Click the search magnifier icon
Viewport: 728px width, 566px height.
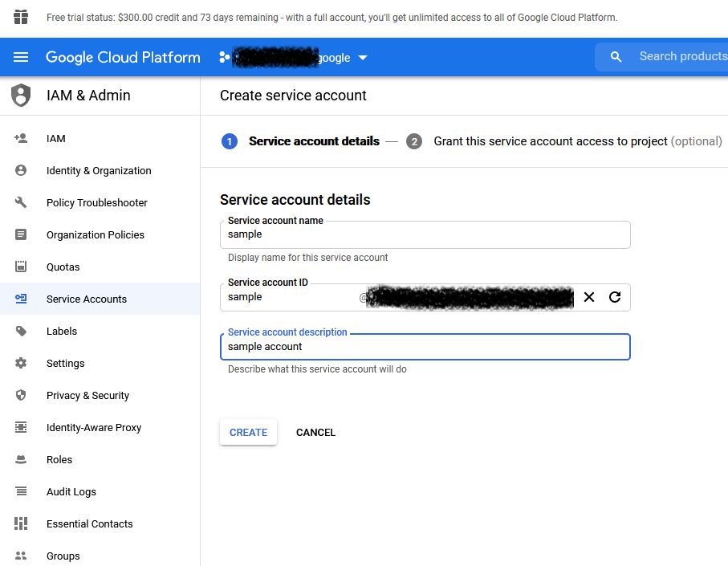(x=615, y=56)
